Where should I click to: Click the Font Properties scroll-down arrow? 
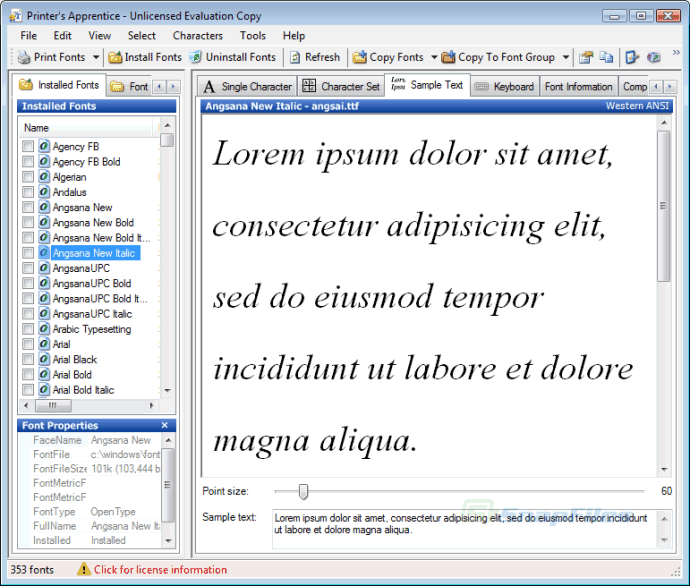168,541
